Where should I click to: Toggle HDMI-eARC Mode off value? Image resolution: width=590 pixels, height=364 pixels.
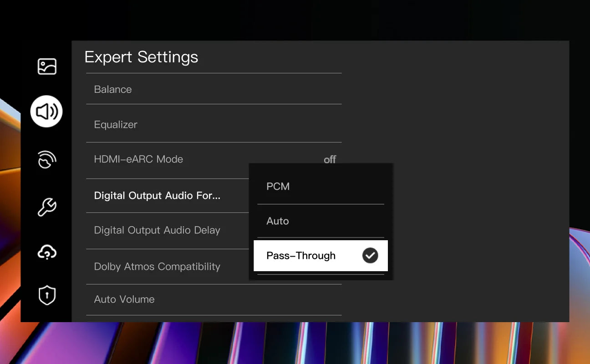coord(330,160)
